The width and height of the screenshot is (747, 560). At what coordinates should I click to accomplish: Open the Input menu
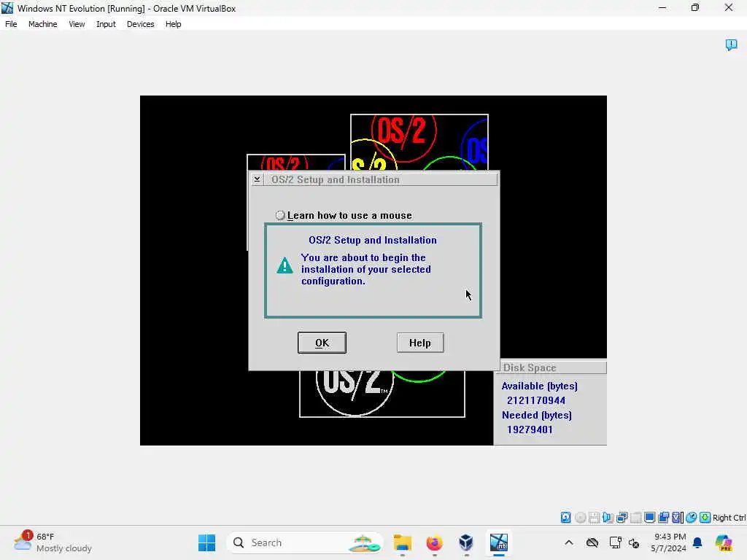106,24
